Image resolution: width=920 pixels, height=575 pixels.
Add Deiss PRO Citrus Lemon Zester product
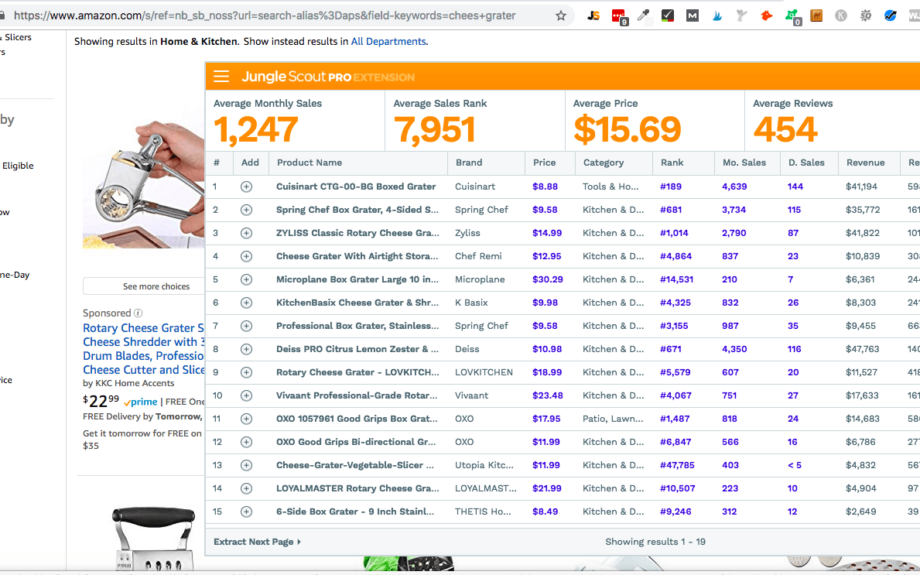[246, 349]
